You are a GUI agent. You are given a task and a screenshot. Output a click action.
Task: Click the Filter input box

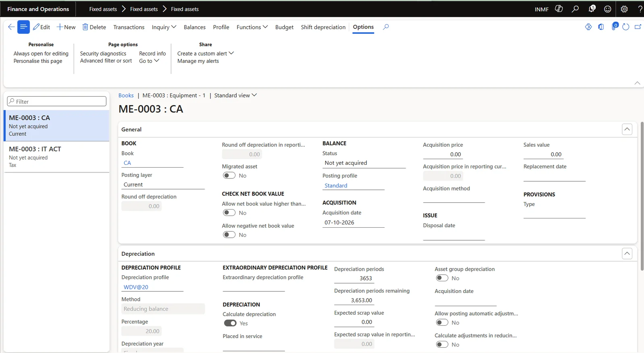coord(57,102)
